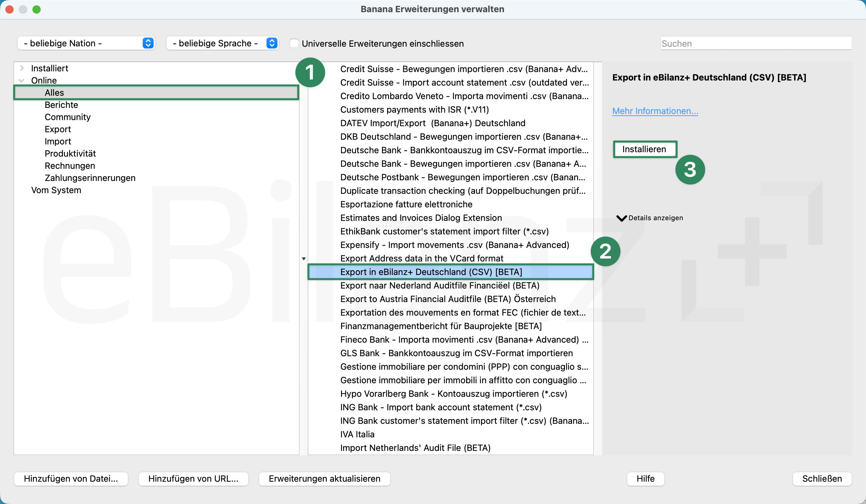Select 'Import Netherlands' Audit File (BETA)'
This screenshot has height=504, width=866.
[451, 448]
